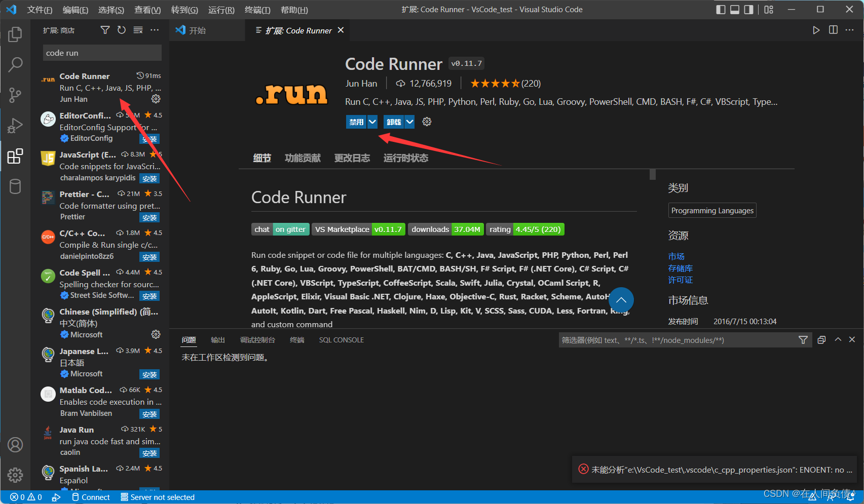
Task: Install the Matlab Code extension
Action: (149, 414)
